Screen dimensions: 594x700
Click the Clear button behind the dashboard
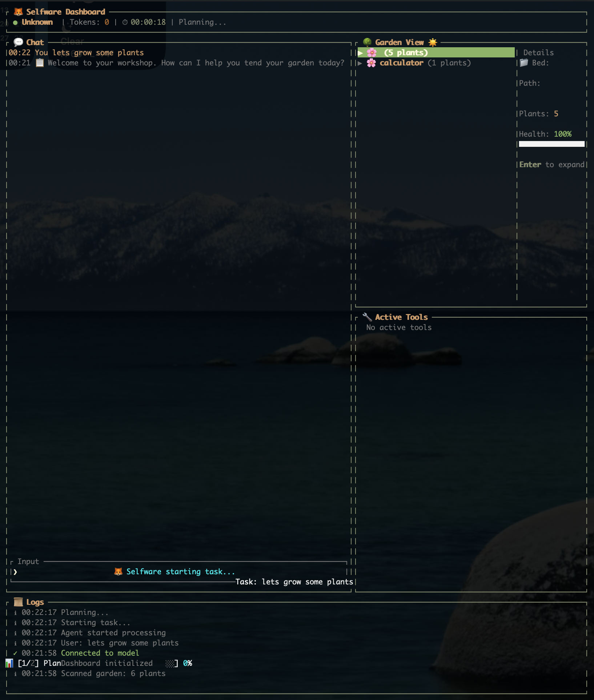pos(71,41)
